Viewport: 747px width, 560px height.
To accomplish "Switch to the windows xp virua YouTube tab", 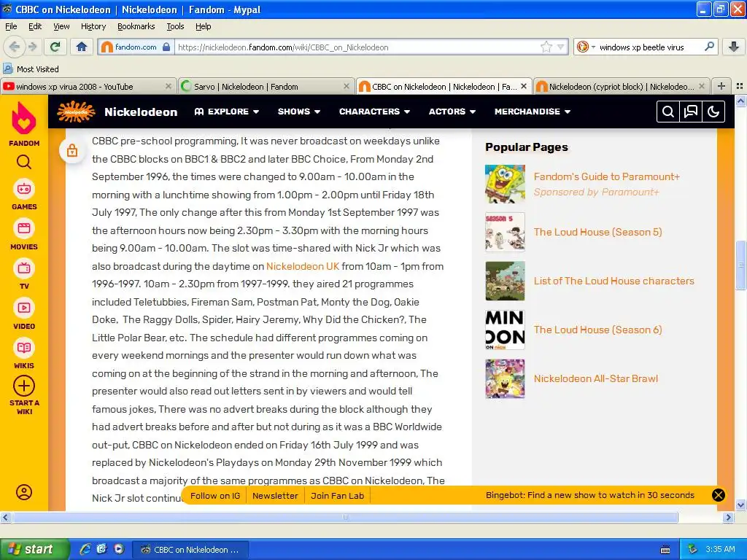I will click(x=88, y=86).
